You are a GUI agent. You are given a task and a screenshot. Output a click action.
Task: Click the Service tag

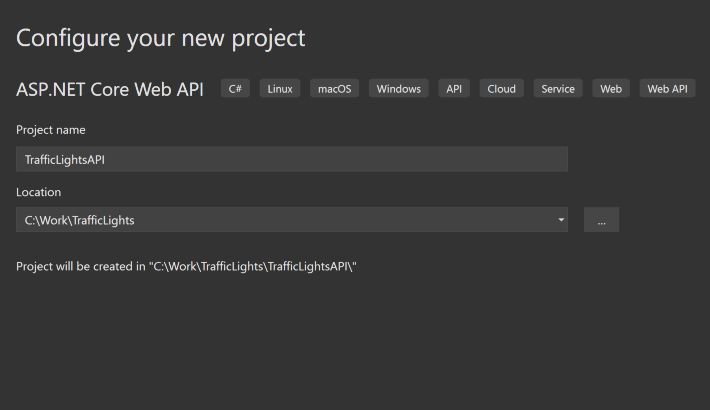tap(558, 89)
